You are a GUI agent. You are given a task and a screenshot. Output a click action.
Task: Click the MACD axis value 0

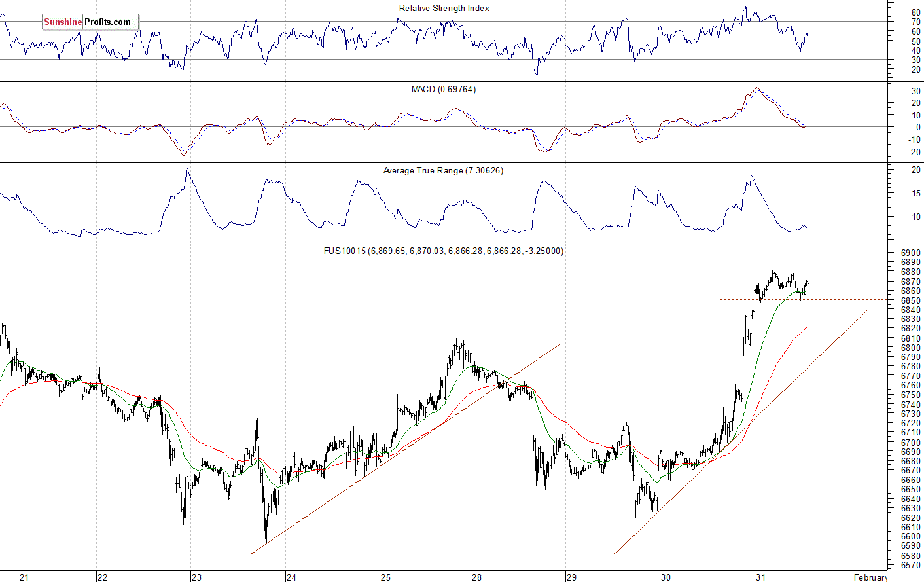pos(918,127)
